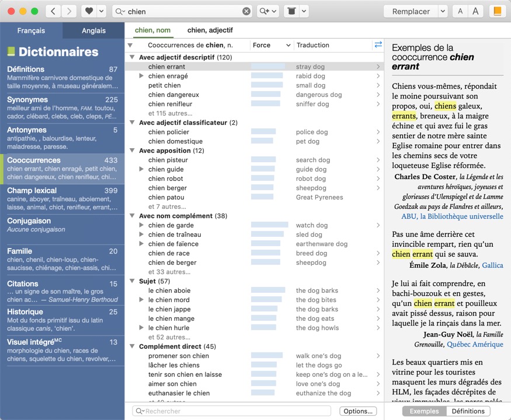Switch to the Français language tab
This screenshot has width=511, height=420.
pyautogui.click(x=32, y=30)
